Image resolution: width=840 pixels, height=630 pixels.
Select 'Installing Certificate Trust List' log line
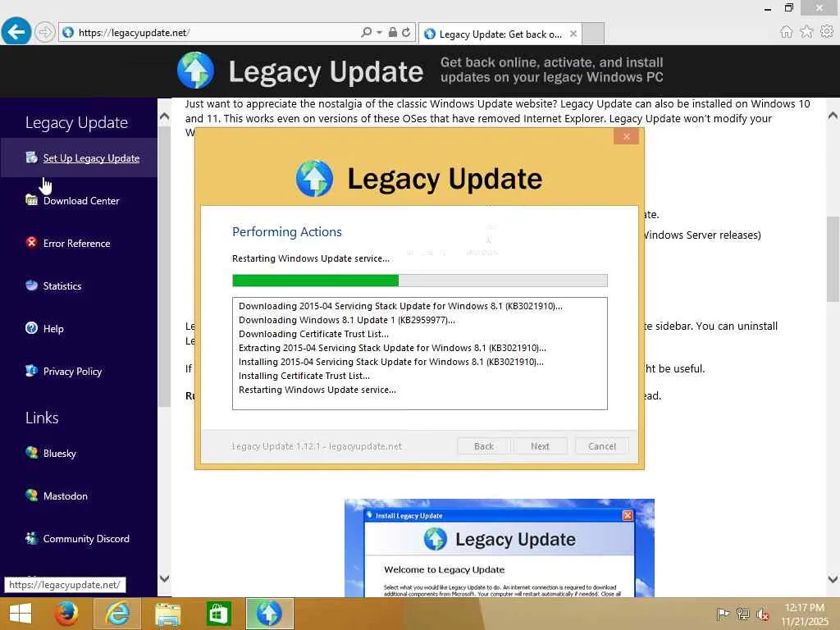[x=304, y=376]
